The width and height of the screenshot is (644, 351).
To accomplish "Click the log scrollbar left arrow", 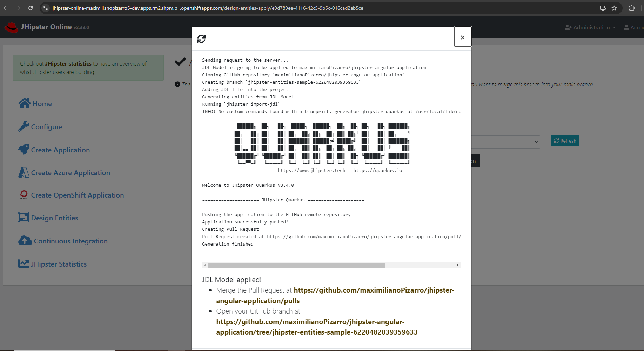I will point(205,266).
